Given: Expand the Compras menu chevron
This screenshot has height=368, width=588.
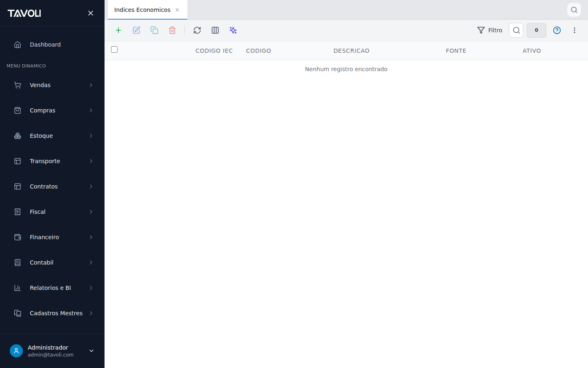Looking at the screenshot, I should click(91, 110).
